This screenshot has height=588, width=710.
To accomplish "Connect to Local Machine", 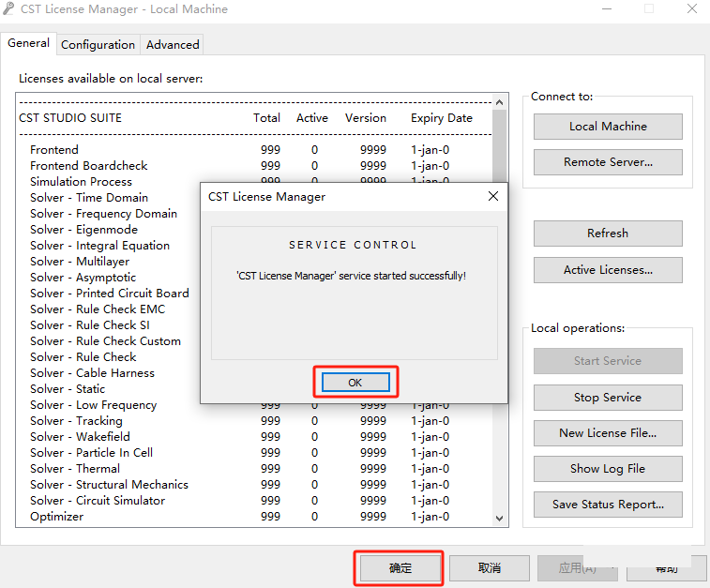I will pos(608,127).
